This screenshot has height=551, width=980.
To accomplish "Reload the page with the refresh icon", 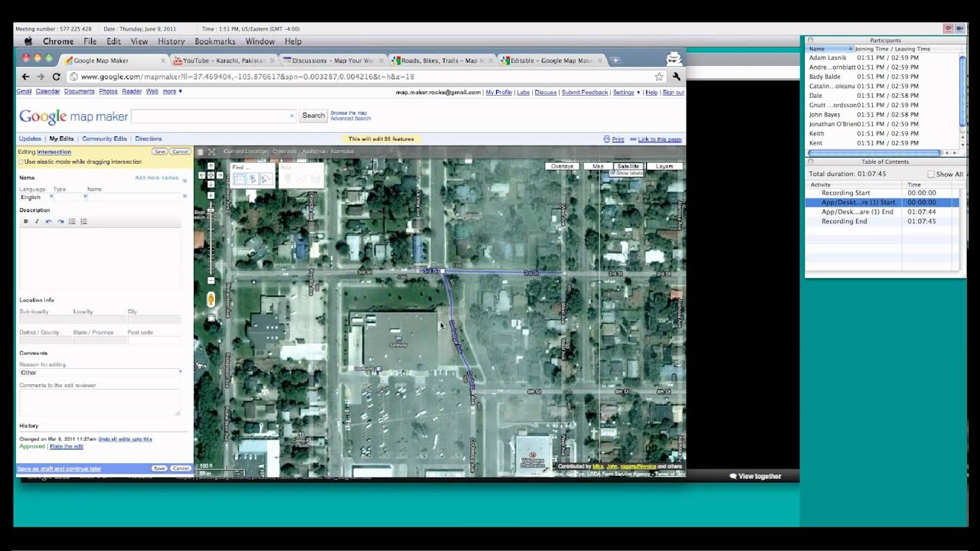I will (x=56, y=77).
